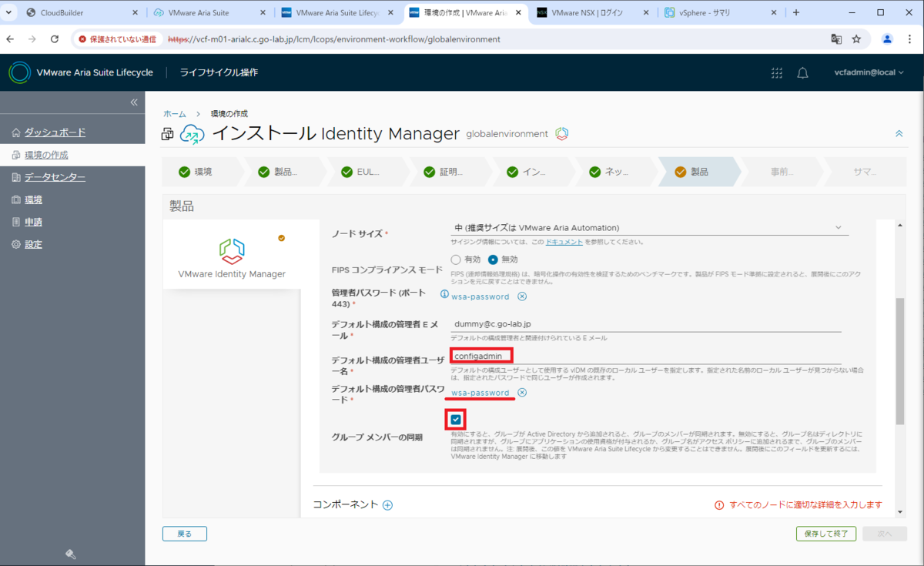
Task: Open データセンター in the sidebar
Action: point(55,177)
